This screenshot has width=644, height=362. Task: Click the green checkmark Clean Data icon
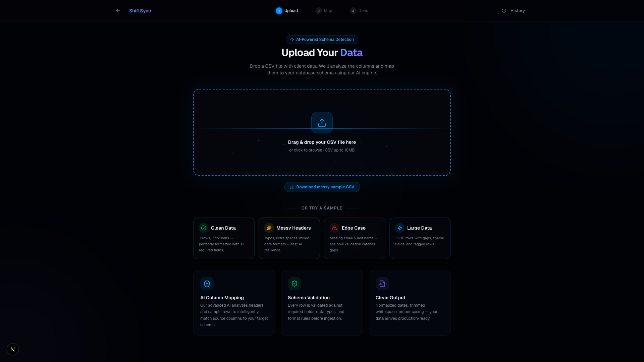click(204, 228)
